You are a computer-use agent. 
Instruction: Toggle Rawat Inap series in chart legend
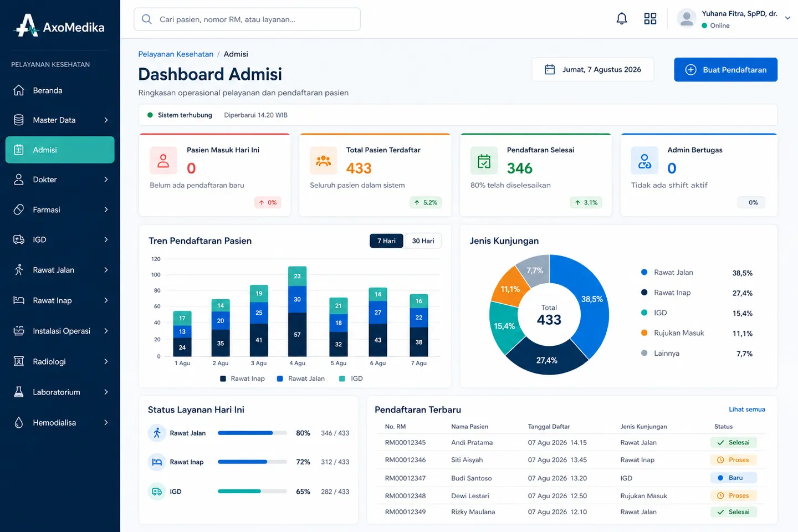[243, 378]
